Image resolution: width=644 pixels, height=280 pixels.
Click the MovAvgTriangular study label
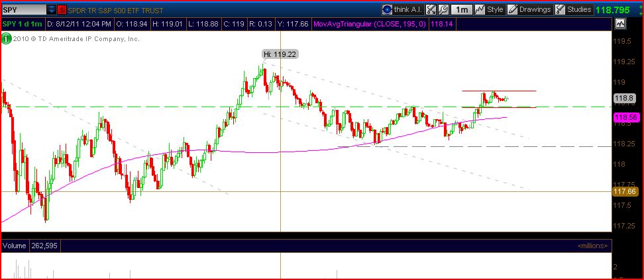(x=370, y=24)
